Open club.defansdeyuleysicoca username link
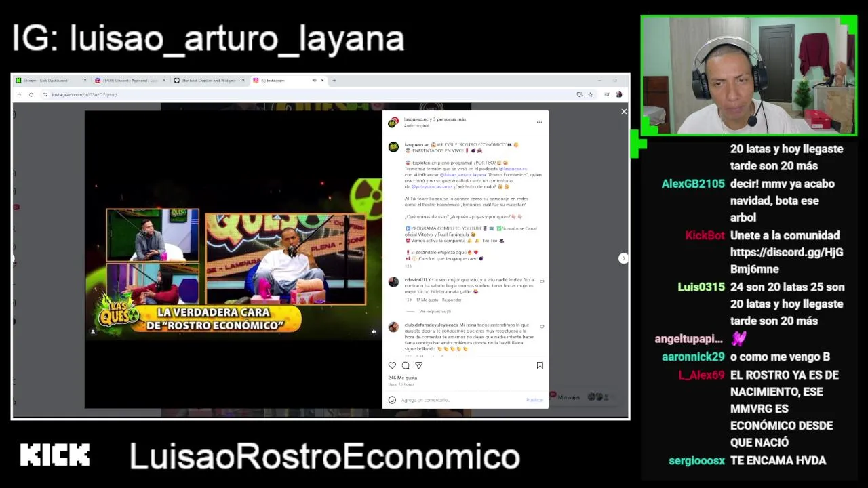 coord(431,325)
